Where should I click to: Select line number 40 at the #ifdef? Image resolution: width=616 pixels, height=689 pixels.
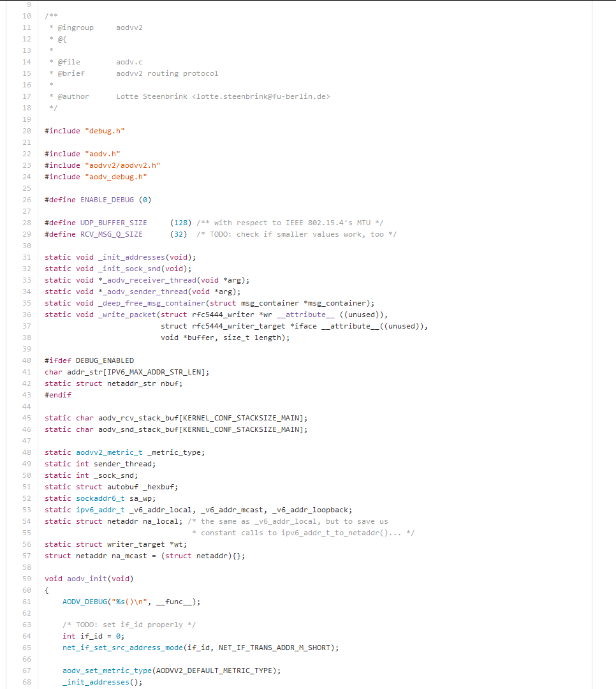27,360
